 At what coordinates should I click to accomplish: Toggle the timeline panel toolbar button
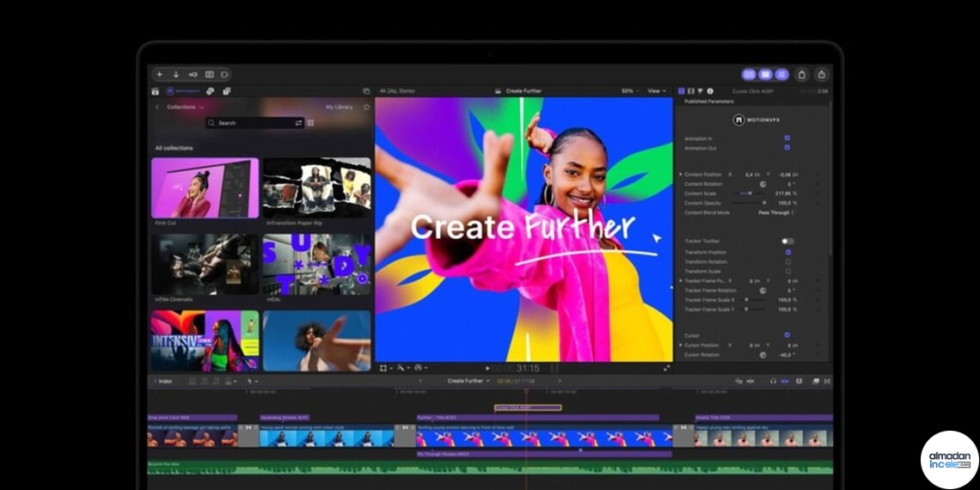(765, 75)
